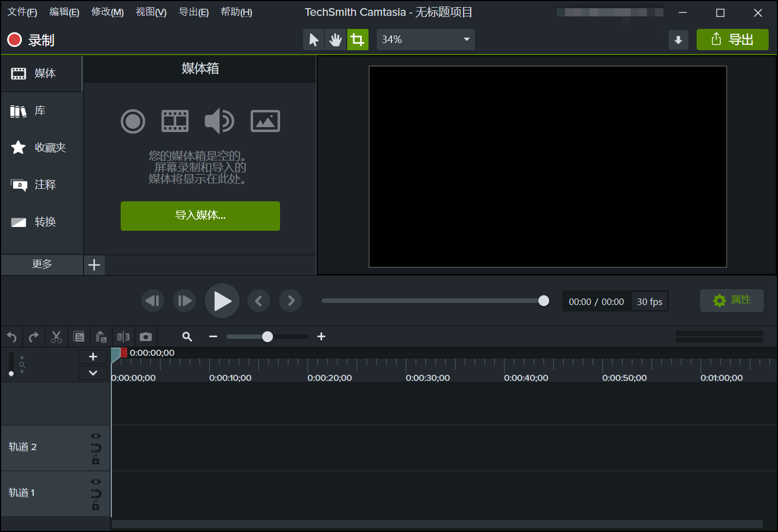778x532 pixels.
Task: Click the 轨道 2 track label
Action: (x=23, y=447)
